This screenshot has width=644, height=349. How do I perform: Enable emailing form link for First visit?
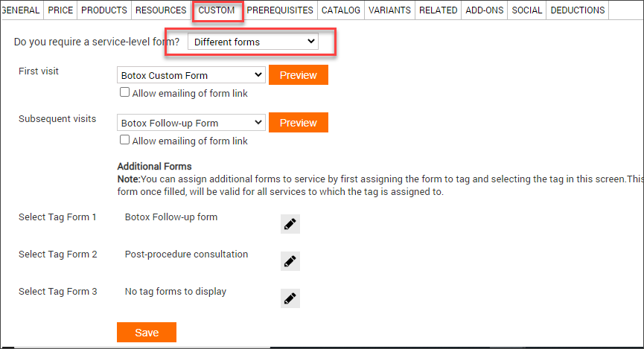[124, 92]
